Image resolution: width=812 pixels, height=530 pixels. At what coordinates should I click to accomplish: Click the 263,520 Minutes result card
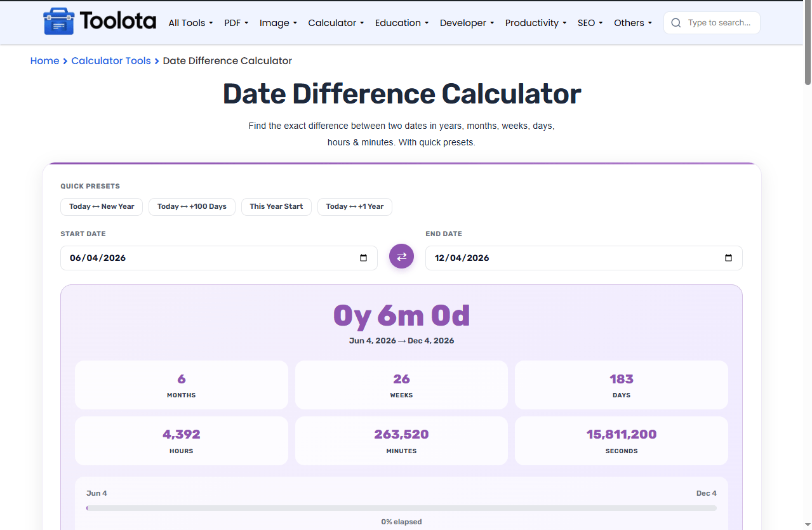(x=401, y=441)
